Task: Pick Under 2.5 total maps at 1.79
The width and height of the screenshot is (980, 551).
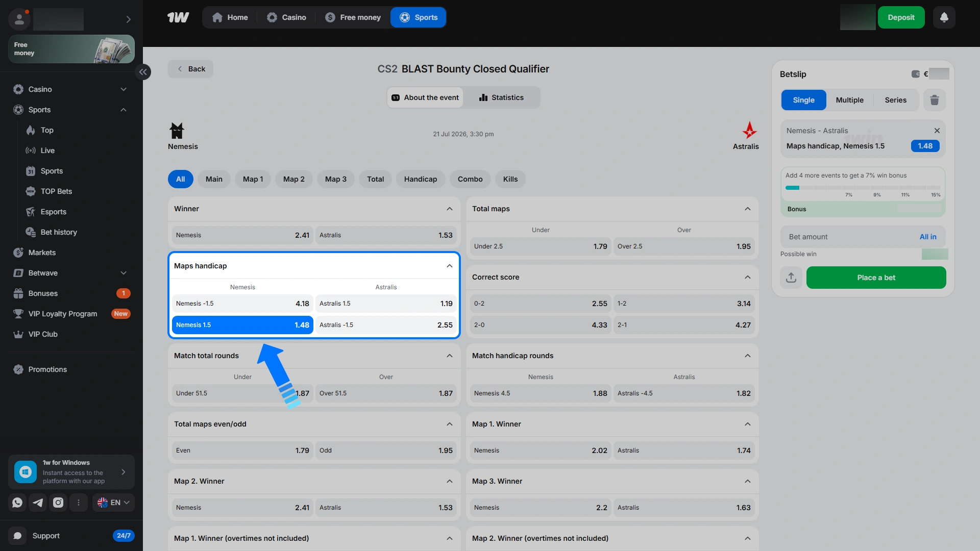Action: [541, 246]
